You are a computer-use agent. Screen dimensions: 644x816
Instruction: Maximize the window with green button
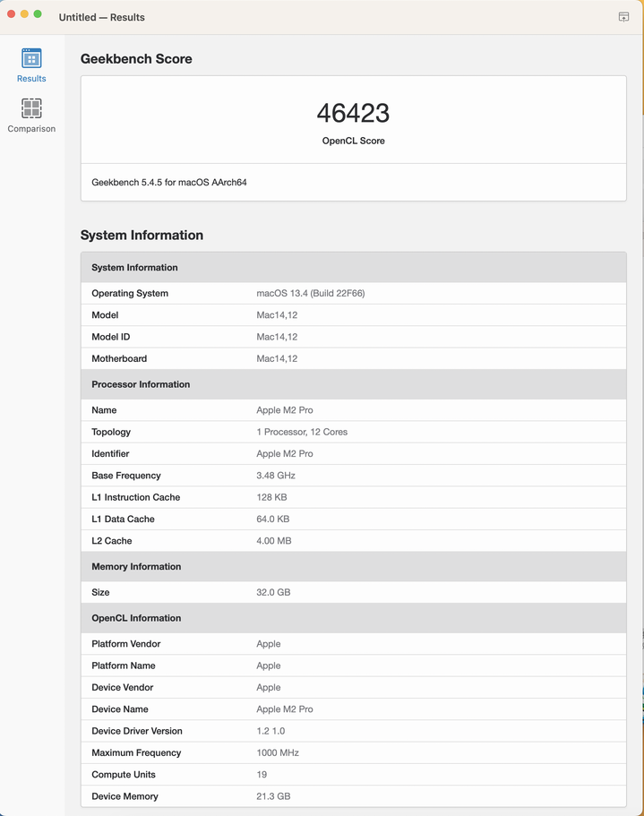[38, 14]
